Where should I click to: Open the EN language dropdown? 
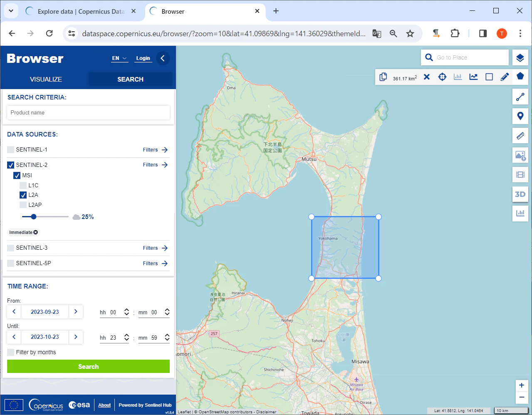(x=119, y=58)
